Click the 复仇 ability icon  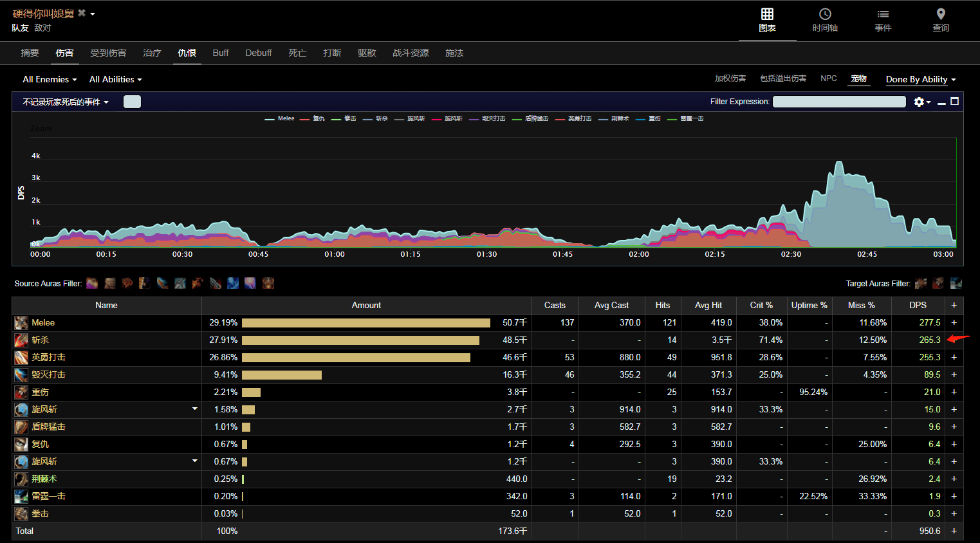pyautogui.click(x=21, y=445)
